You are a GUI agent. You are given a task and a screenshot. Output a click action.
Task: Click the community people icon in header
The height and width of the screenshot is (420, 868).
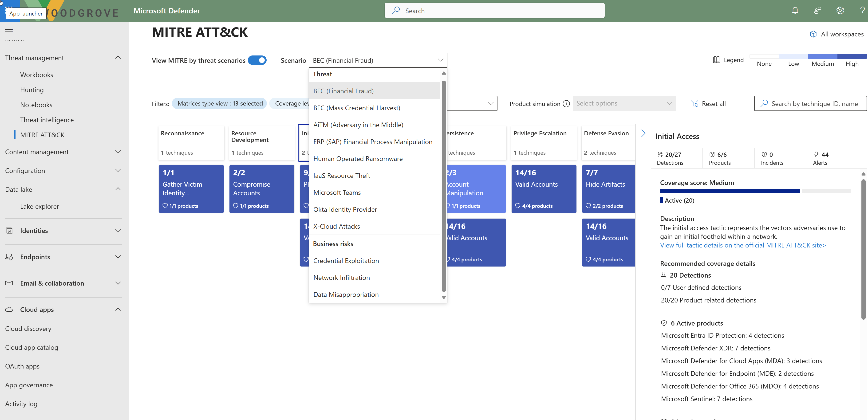817,10
